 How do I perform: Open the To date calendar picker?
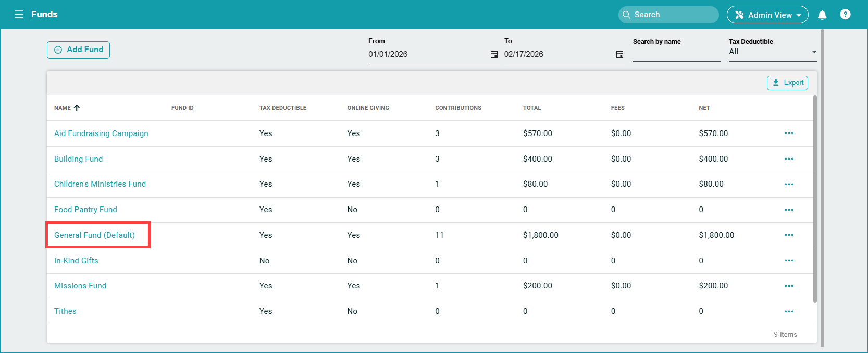click(619, 54)
